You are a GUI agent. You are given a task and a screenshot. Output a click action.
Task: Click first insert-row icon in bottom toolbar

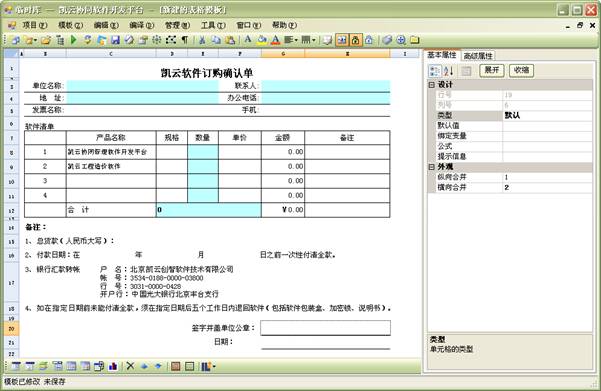point(16,366)
